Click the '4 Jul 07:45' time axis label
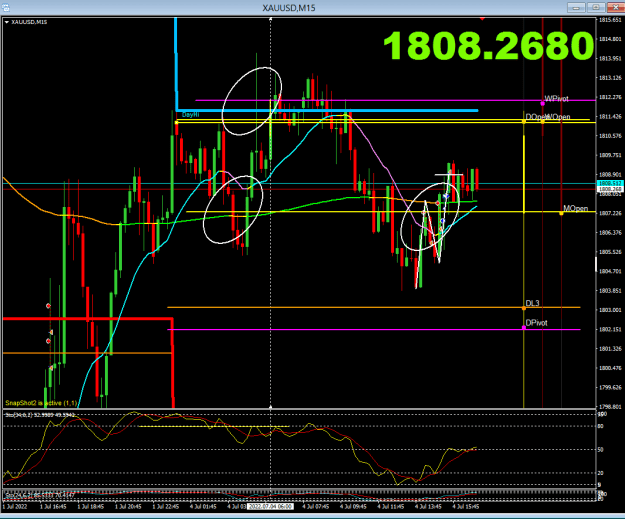This screenshot has height=519, width=625. coord(315,507)
